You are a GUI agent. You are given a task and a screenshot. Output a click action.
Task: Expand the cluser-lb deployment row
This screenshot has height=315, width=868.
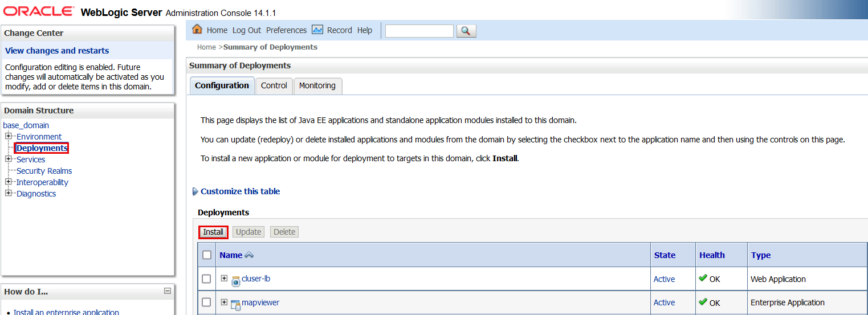[x=224, y=279]
